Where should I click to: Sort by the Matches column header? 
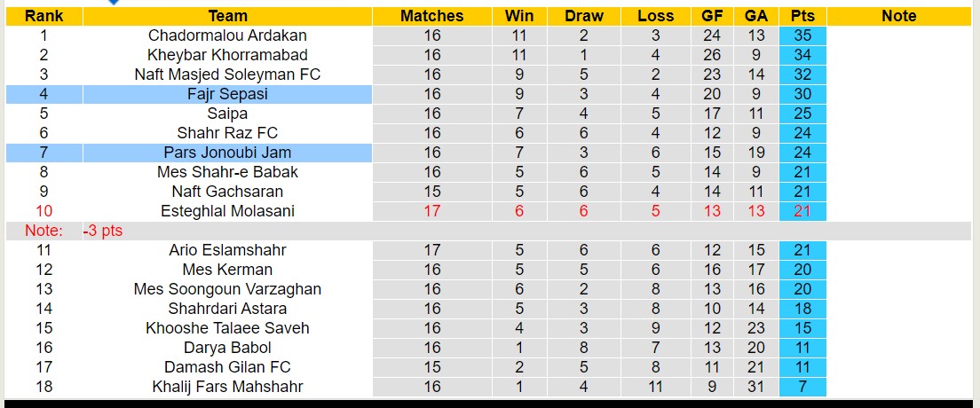click(431, 16)
